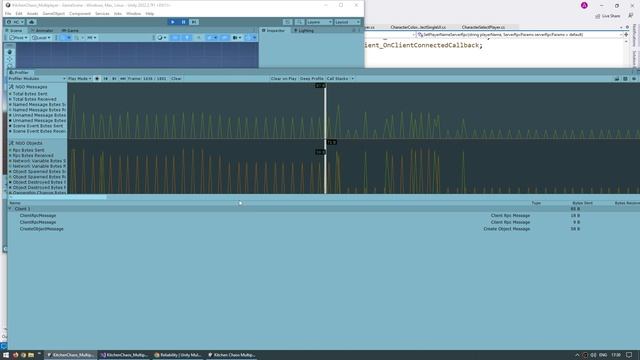Viewport: 640px width, 360px height.
Task: Open the Pivot mode dropdown
Action: (18, 38)
